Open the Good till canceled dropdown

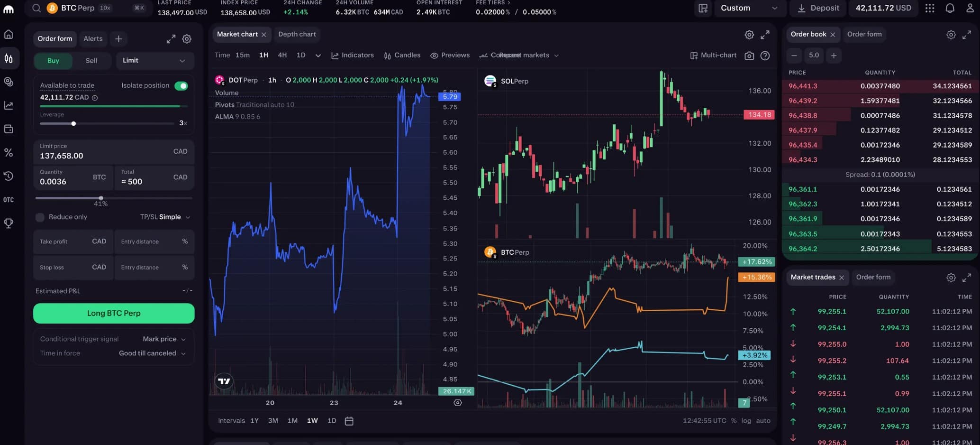[x=152, y=353]
